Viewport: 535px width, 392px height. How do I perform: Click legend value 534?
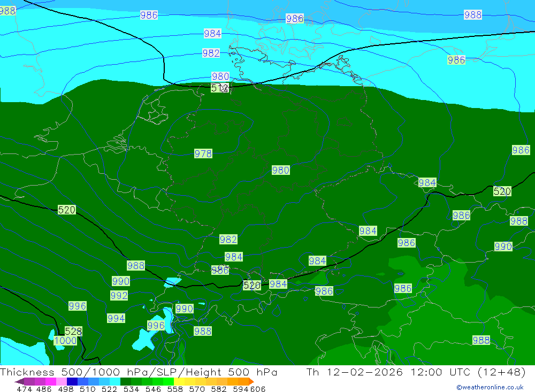(x=132, y=389)
